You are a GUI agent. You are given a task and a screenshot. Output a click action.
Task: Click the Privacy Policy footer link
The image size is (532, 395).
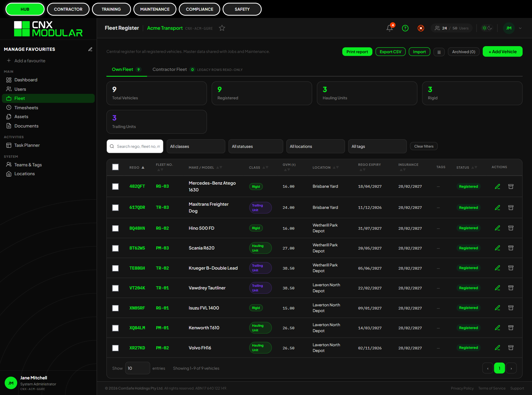pos(462,388)
